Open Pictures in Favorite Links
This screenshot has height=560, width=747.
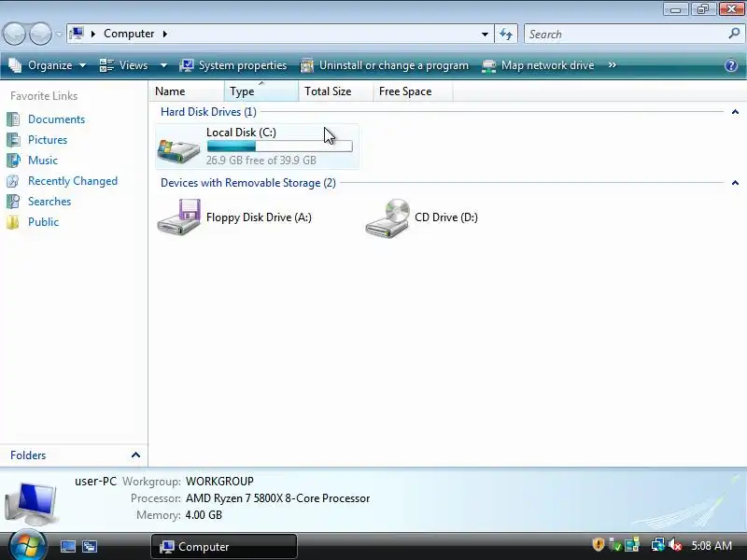point(48,140)
